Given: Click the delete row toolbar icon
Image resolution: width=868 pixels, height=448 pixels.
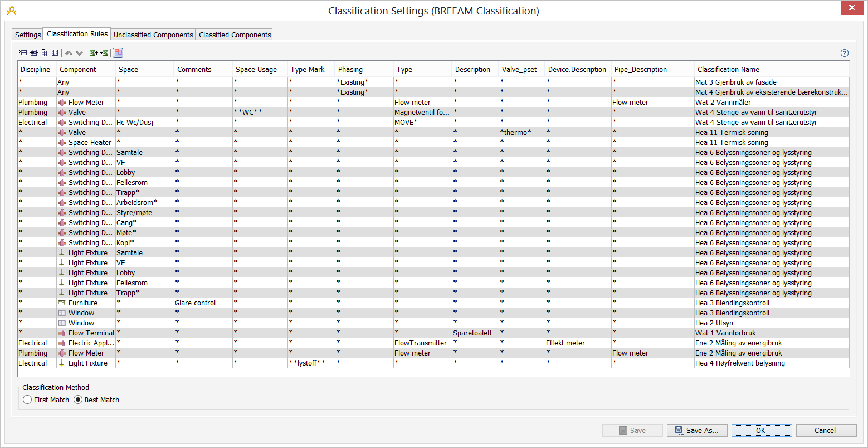Looking at the screenshot, I should point(34,53).
